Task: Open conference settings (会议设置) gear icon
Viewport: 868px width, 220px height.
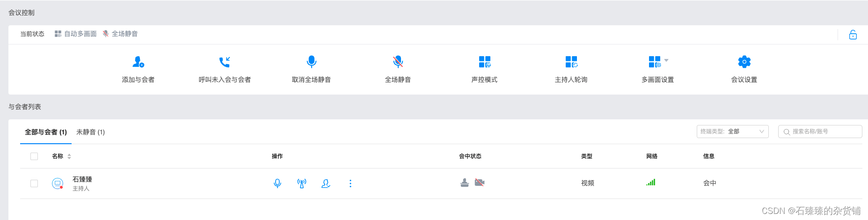Action: 744,62
